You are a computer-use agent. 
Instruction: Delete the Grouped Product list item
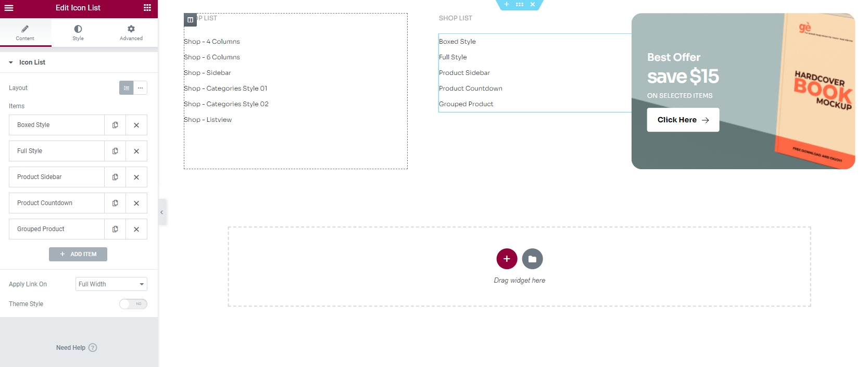click(136, 229)
